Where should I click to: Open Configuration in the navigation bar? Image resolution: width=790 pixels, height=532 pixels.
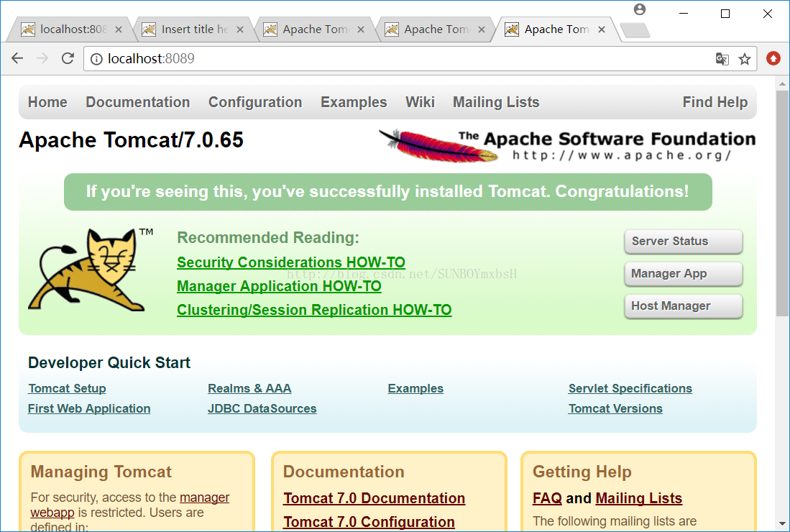255,102
